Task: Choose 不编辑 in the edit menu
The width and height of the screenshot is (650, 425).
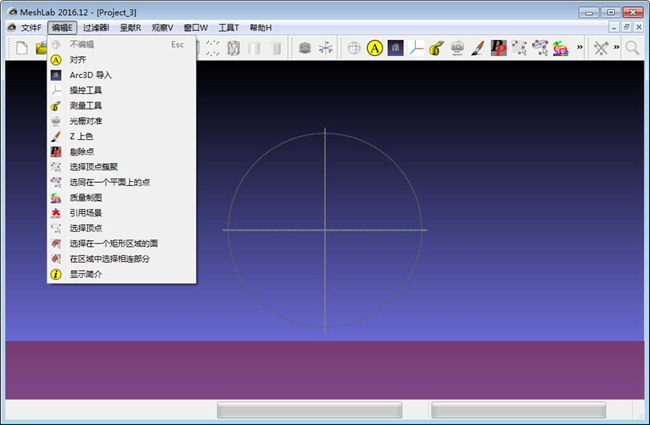Action: click(x=121, y=44)
